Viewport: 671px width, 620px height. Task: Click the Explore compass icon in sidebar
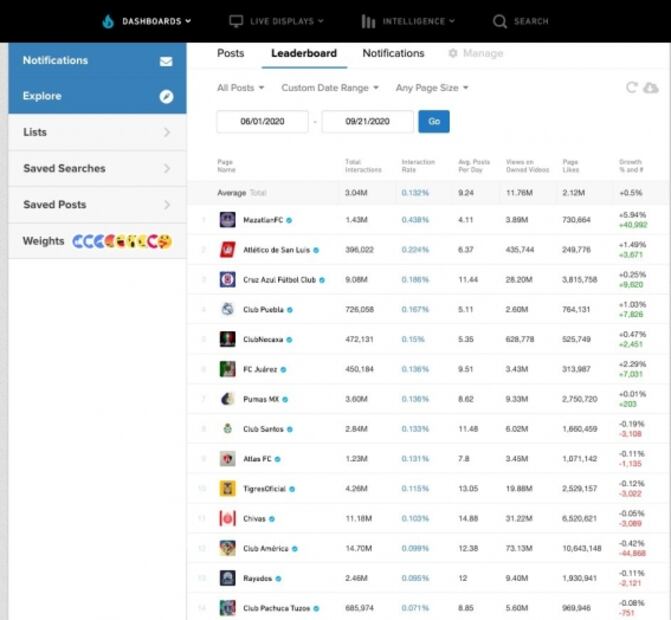pos(166,97)
